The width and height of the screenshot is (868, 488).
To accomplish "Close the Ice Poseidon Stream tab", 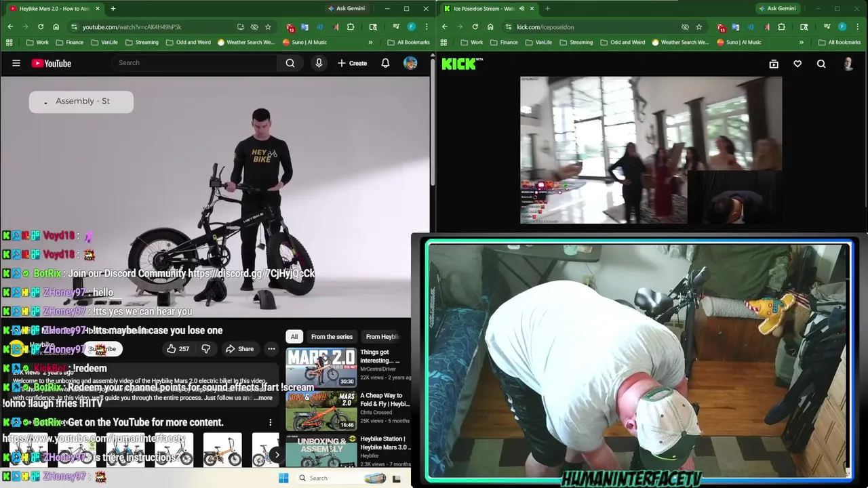I will (532, 8).
